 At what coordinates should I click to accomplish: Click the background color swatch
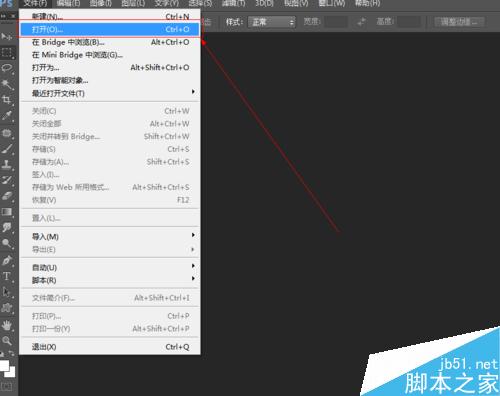click(12, 373)
